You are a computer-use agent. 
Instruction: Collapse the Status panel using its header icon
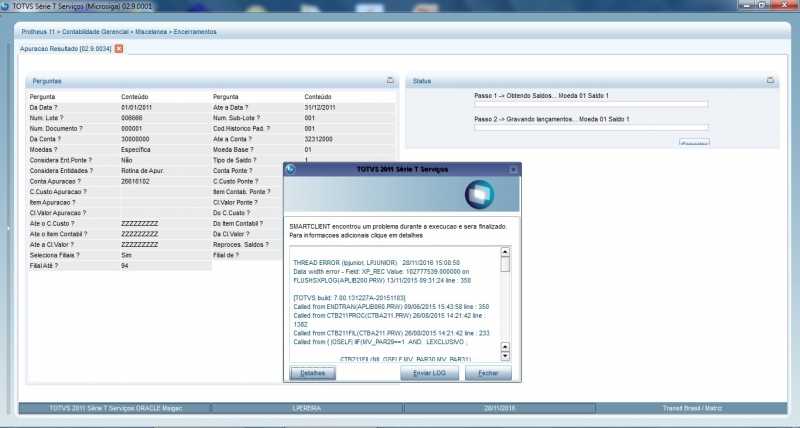[770, 81]
